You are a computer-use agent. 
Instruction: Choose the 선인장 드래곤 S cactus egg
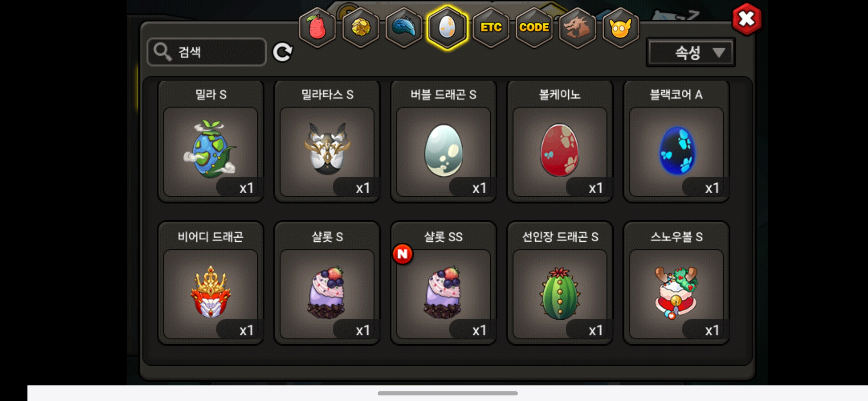(x=560, y=283)
